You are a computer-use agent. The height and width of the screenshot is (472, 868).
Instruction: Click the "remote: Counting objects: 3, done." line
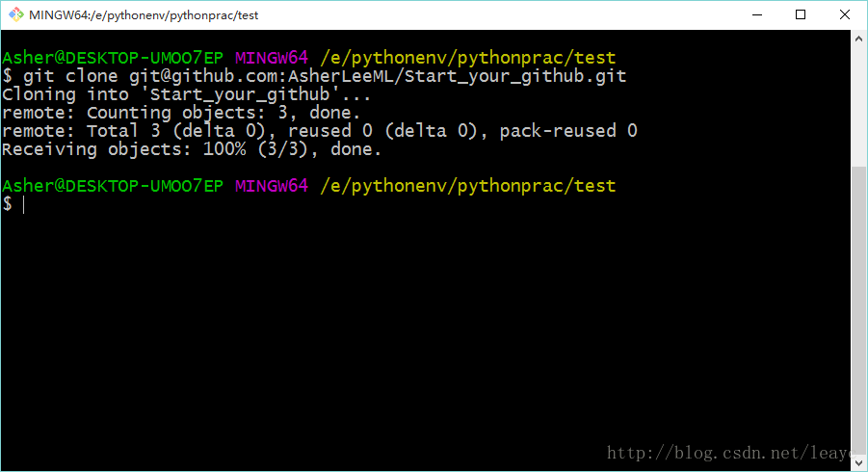click(181, 113)
